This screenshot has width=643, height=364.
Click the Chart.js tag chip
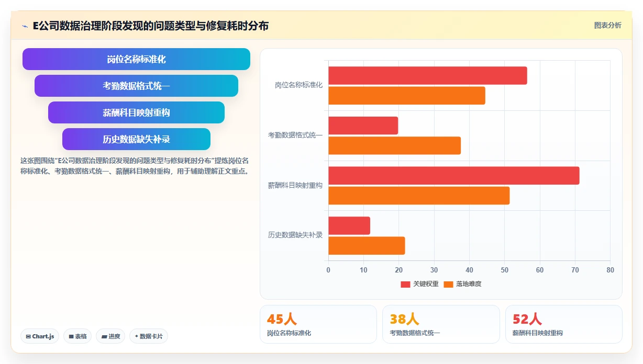point(40,336)
